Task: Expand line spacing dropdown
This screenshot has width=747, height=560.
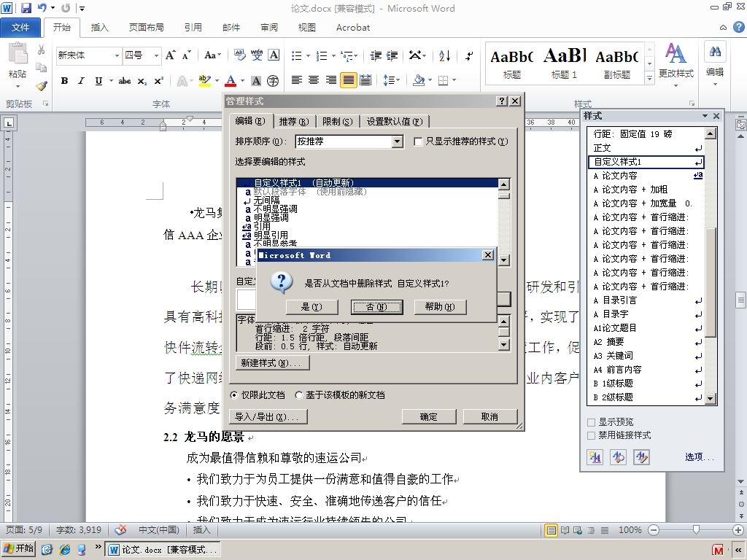Action: (392, 80)
